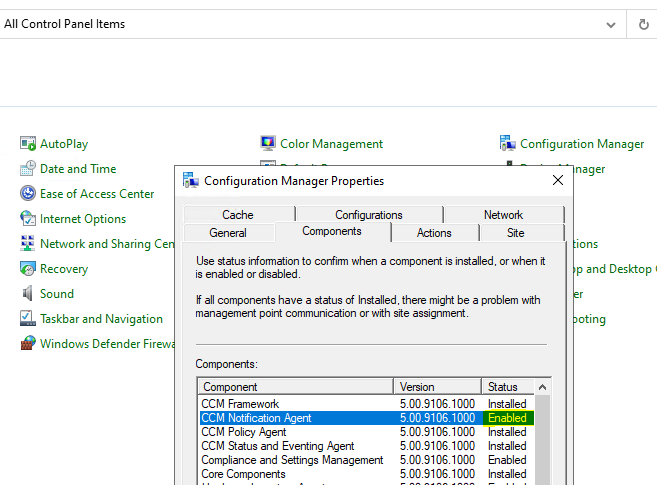The height and width of the screenshot is (485, 657).
Task: Select the CCM Notification Agent row
Action: pos(367,418)
